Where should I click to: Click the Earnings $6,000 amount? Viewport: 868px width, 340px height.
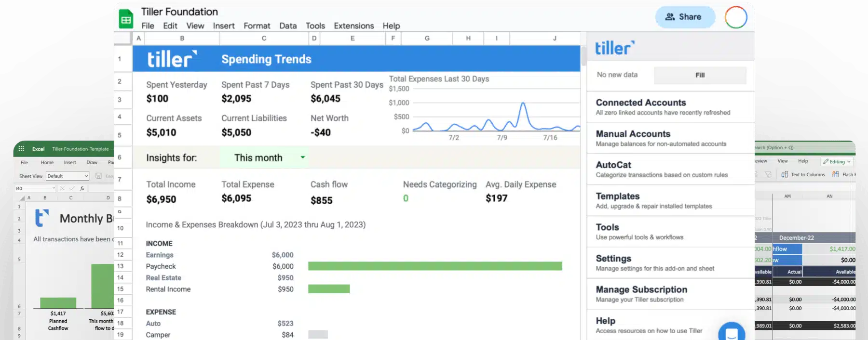point(283,255)
